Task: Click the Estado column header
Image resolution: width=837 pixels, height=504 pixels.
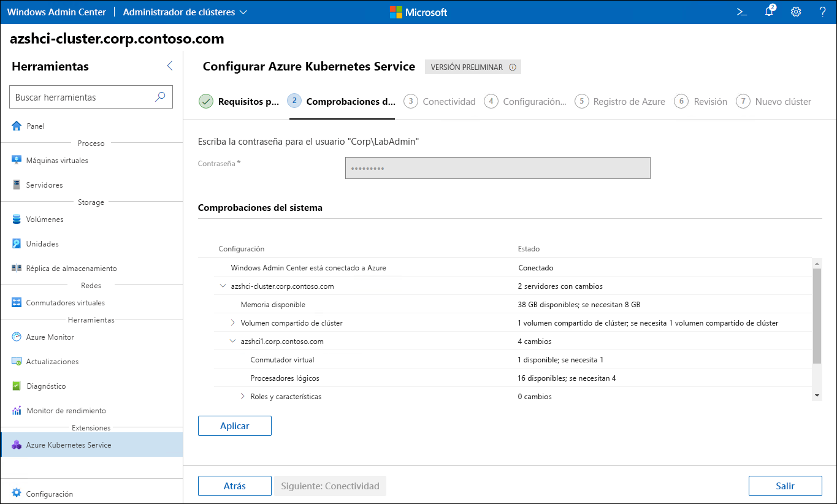Action: click(529, 248)
